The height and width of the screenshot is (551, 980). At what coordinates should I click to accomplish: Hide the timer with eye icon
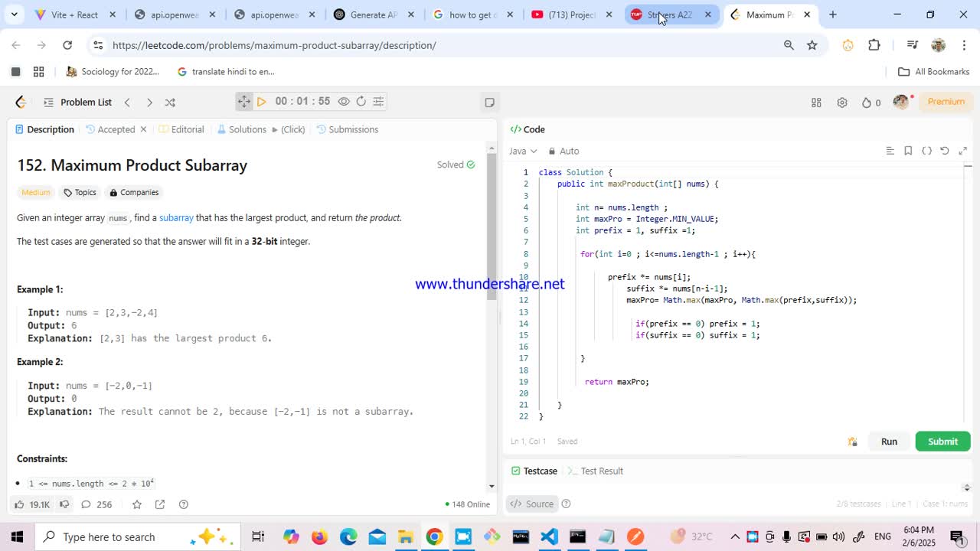[344, 101]
